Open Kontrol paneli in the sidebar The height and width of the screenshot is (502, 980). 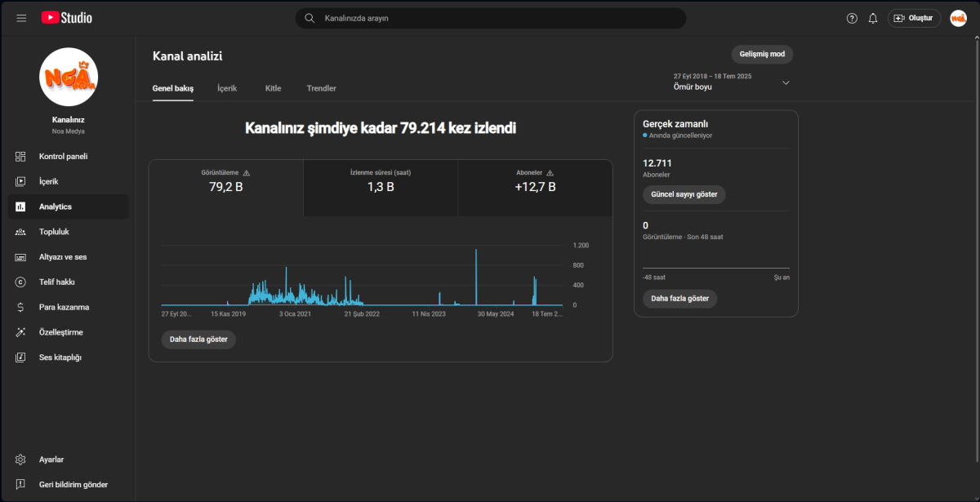pyautogui.click(x=69, y=157)
